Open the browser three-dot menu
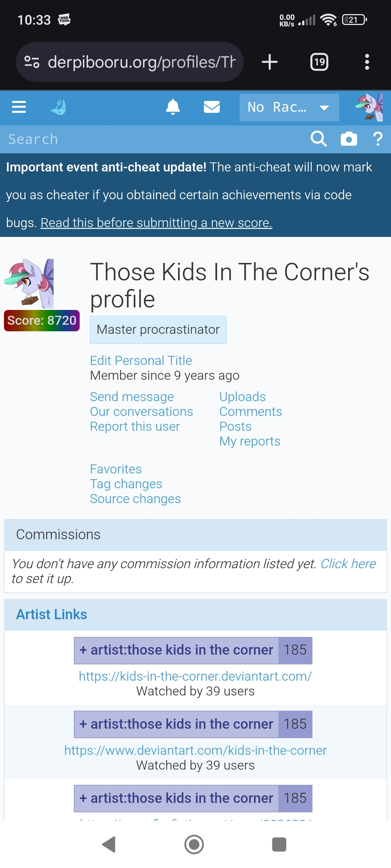This screenshot has width=391, height=868. tap(367, 62)
